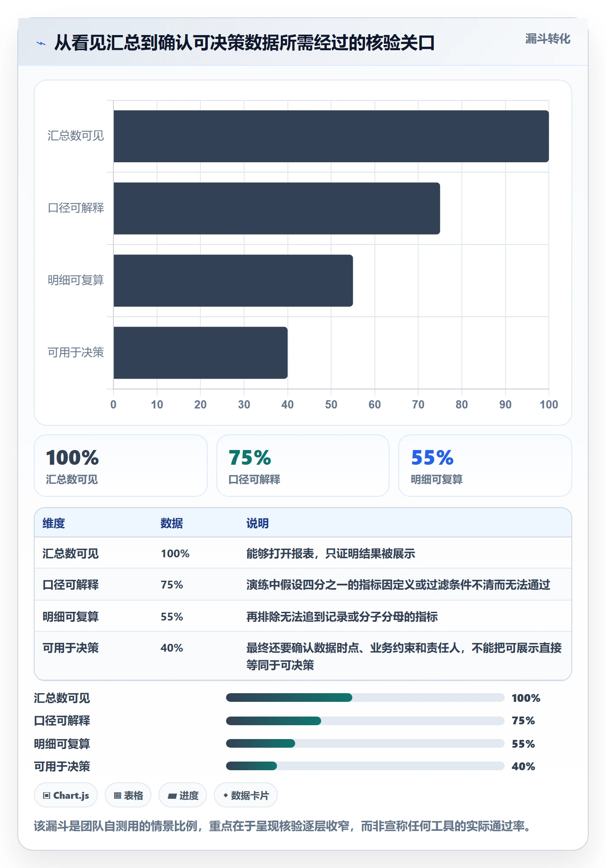Click the 100 tick on the x-axis
The image size is (606, 868).
coord(549,405)
